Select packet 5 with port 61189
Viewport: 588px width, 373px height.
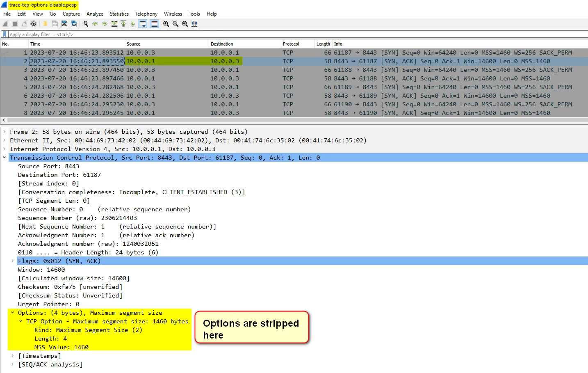click(294, 87)
